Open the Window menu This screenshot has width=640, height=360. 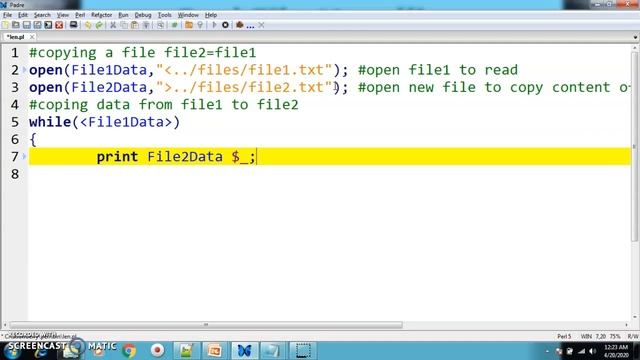pos(188,15)
